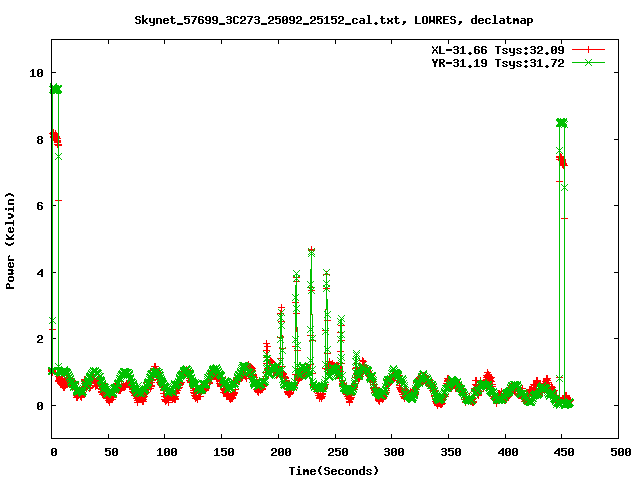Click the red XL legend line sample
Screen dimensions: 640x480
[x=588, y=50]
